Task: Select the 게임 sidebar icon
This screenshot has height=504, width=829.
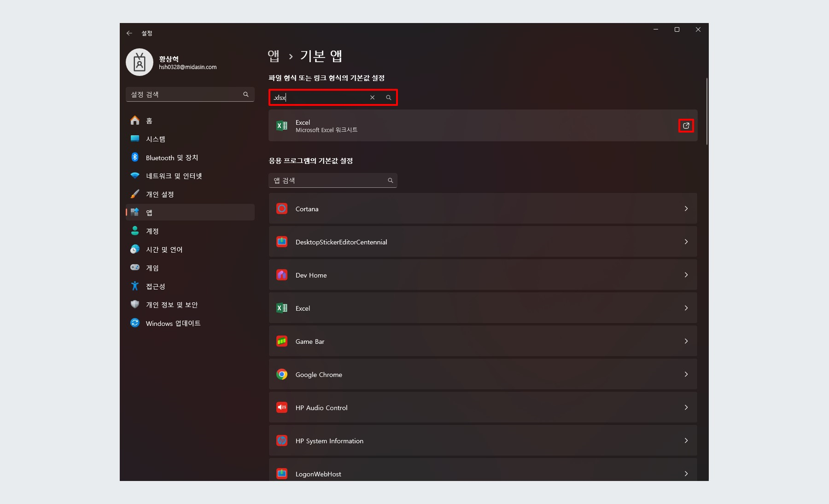Action: click(134, 267)
